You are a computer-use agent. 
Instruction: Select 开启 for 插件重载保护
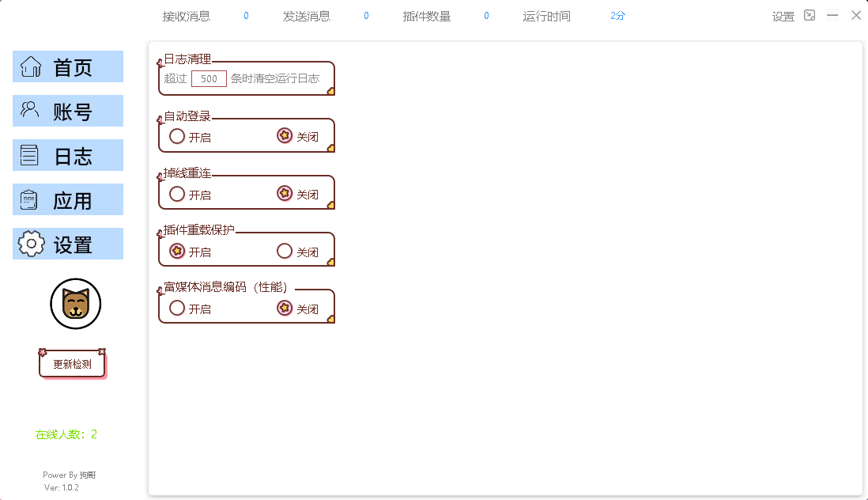178,251
